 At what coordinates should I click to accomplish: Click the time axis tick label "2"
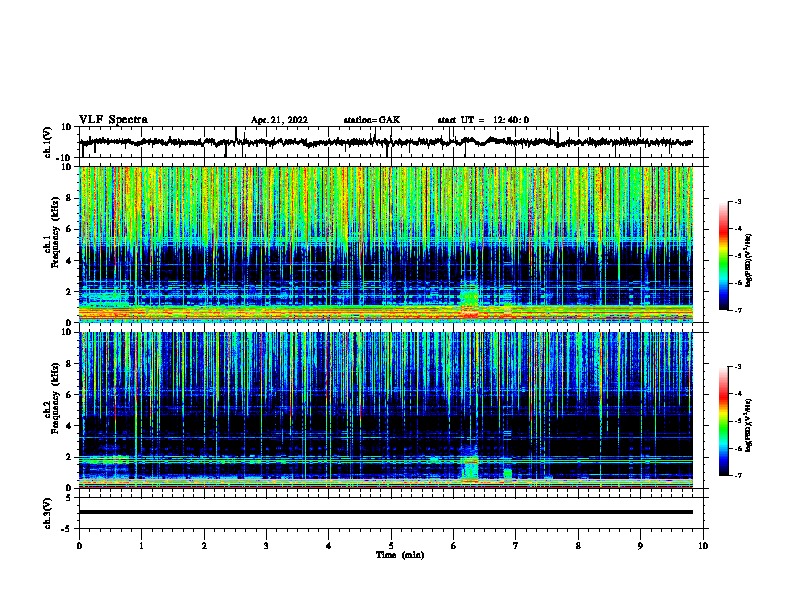[x=204, y=545]
